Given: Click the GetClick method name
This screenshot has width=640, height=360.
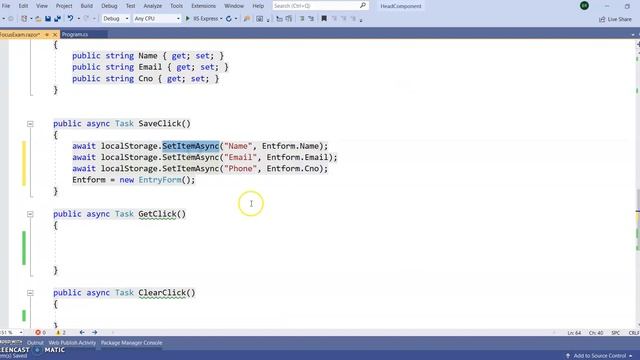Looking at the screenshot, I should pyautogui.click(x=157, y=214).
